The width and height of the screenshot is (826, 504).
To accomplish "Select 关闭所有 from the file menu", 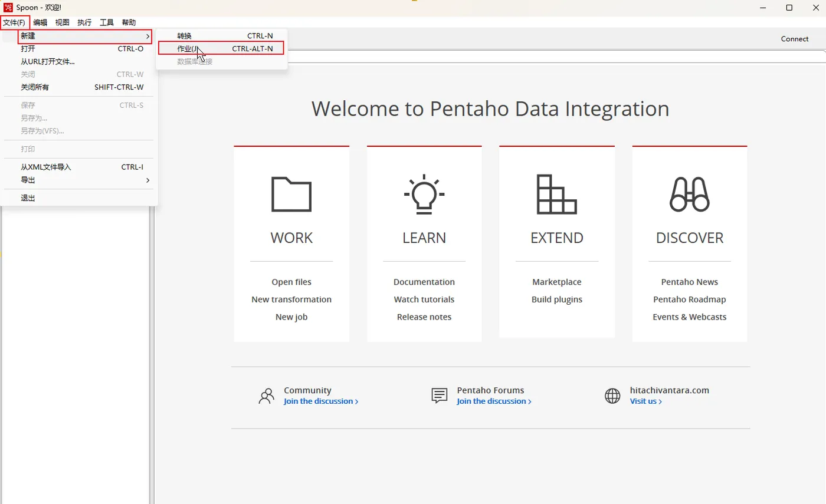I will [79, 87].
